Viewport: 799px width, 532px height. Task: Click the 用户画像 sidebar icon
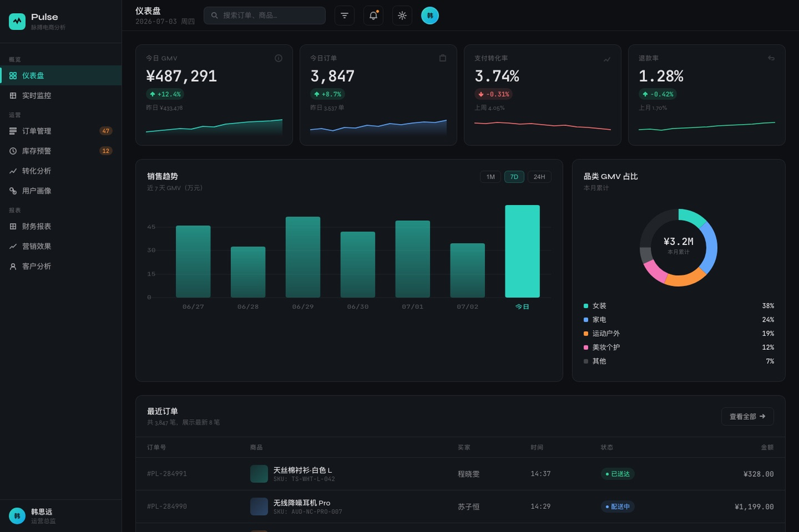(13, 191)
